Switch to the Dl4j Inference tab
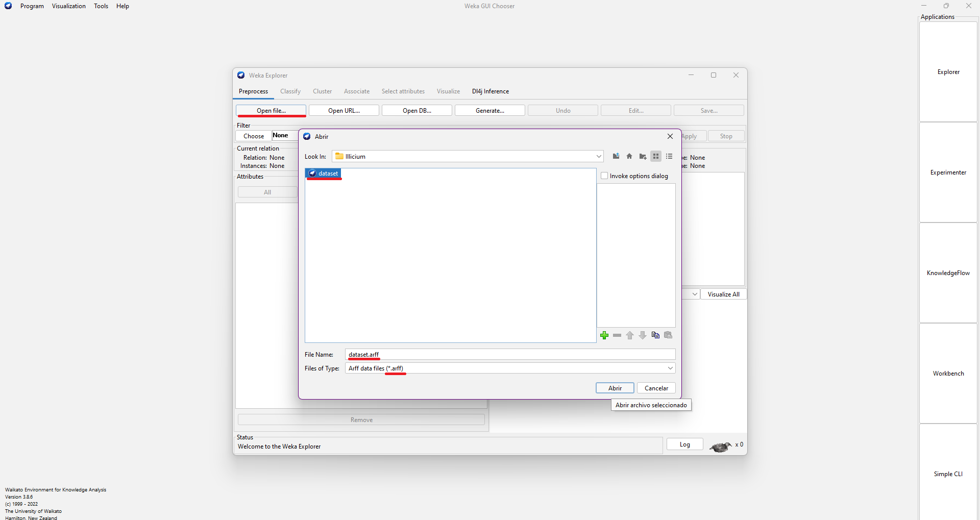 point(490,91)
